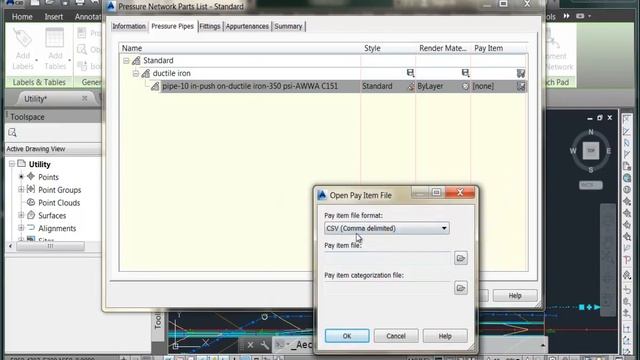Restore the drawing viewport window

click(x=599, y=118)
